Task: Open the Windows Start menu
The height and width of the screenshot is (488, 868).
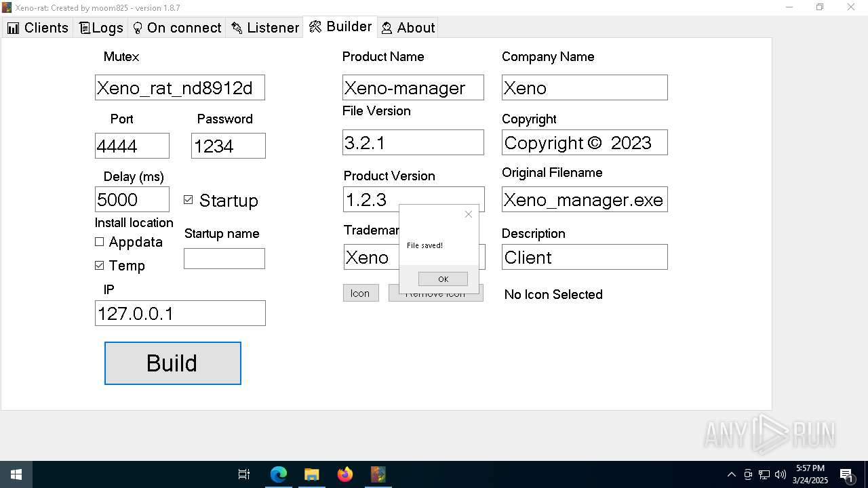Action: 16,474
